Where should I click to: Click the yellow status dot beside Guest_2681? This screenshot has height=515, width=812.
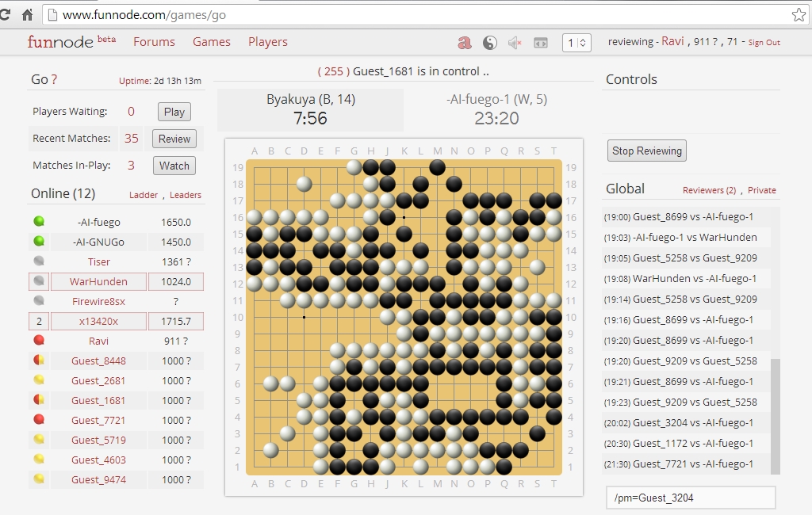(40, 380)
